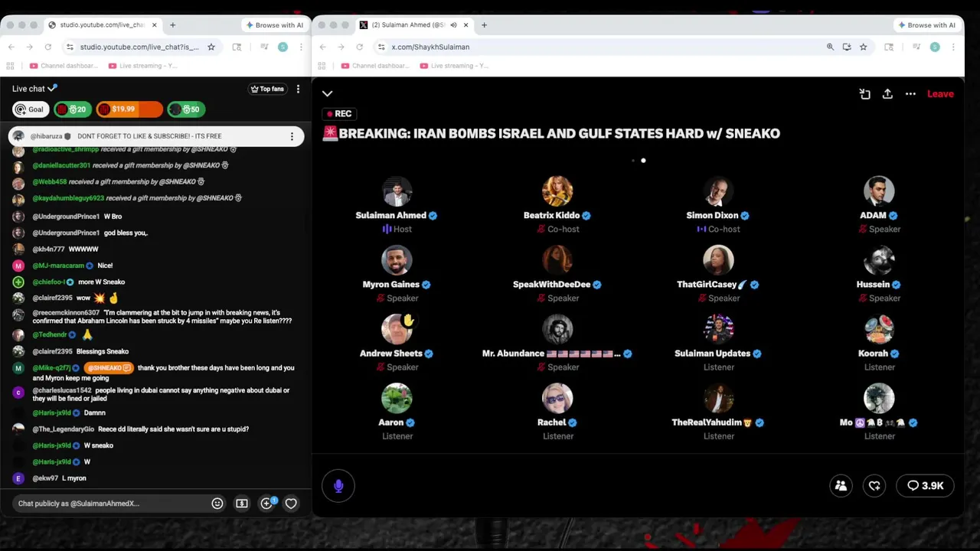
Task: Click the plus icon with notification badge
Action: 267,503
